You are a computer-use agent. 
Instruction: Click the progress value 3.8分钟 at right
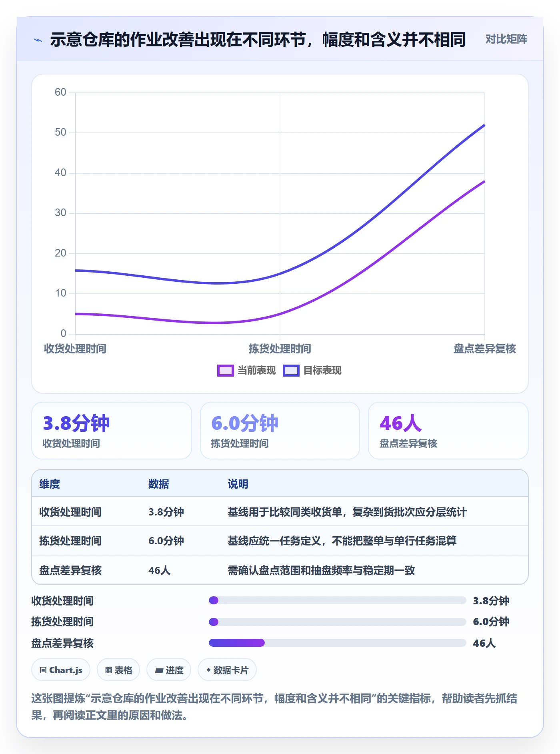point(491,601)
